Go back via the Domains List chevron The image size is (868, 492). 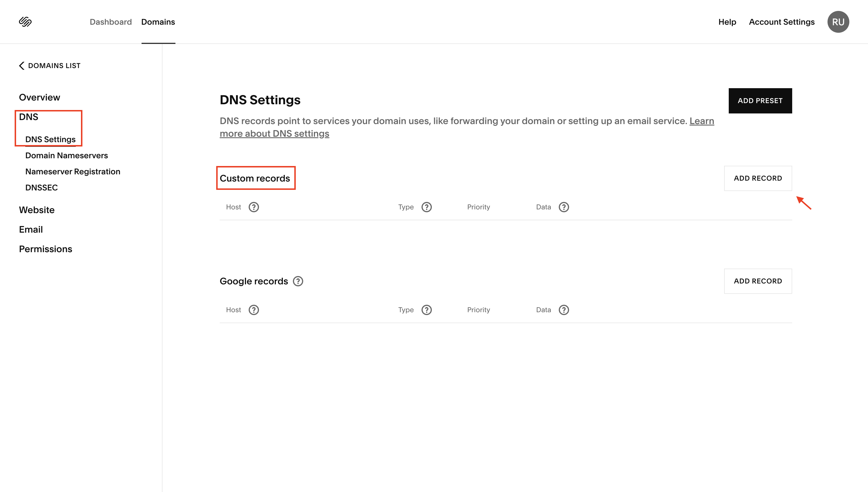pyautogui.click(x=22, y=65)
